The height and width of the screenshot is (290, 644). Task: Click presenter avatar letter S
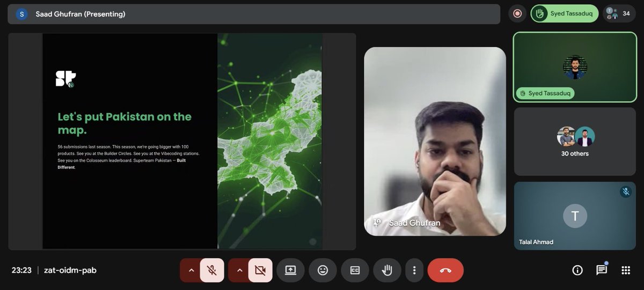(21, 14)
